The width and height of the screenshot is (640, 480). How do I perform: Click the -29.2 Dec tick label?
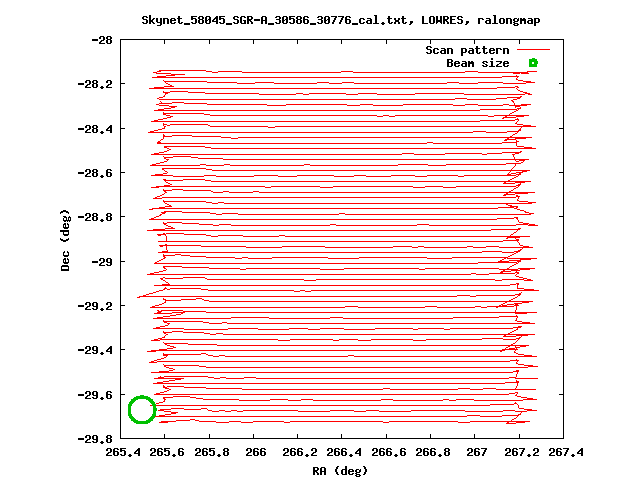[95, 306]
